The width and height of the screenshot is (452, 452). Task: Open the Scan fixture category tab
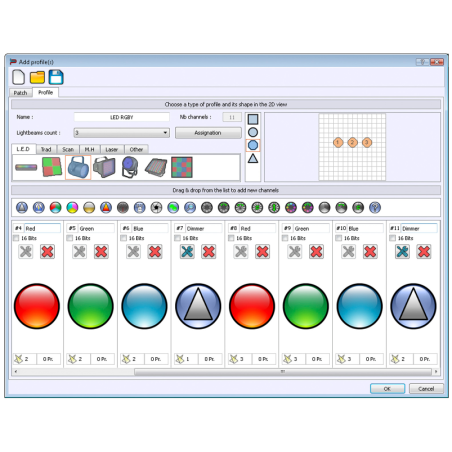coord(68,149)
